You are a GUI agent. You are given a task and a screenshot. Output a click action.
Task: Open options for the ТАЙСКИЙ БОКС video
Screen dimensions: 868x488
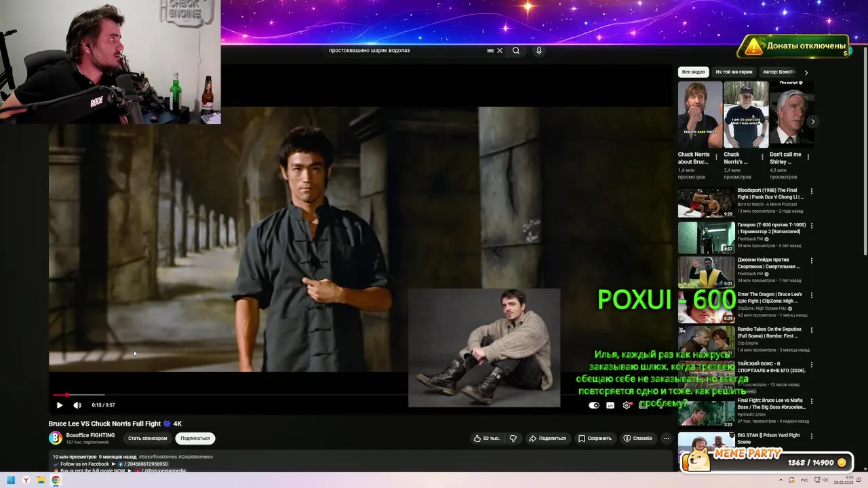click(811, 366)
